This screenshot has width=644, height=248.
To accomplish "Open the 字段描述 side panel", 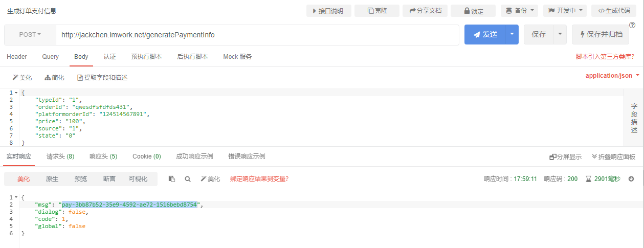I will 634,118.
